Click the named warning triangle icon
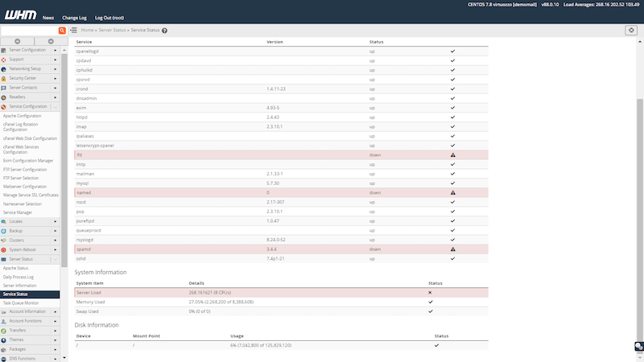The width and height of the screenshot is (644, 362). click(x=452, y=192)
